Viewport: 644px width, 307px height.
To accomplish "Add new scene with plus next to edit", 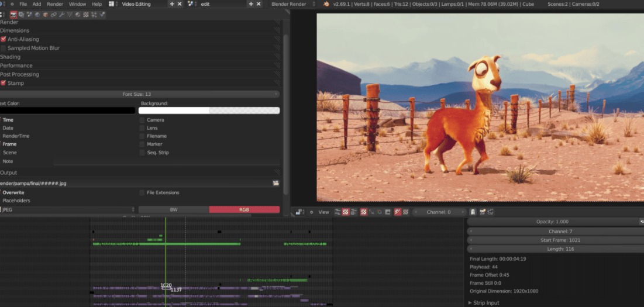I will (251, 4).
